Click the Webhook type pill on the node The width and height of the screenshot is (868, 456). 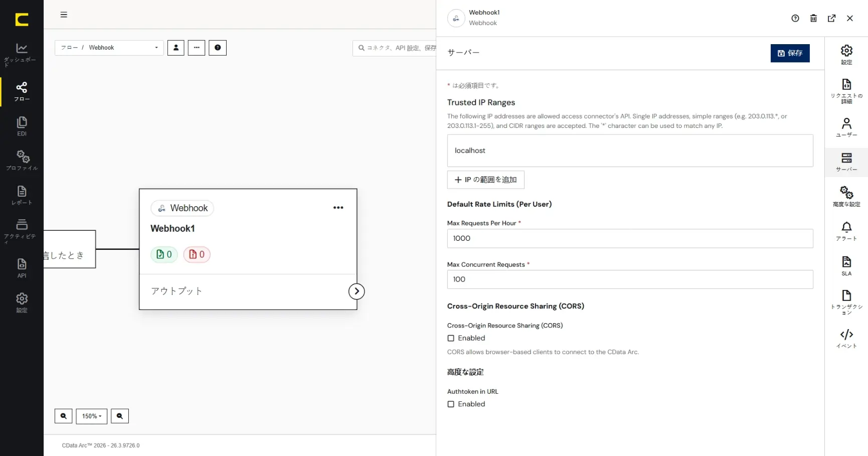click(182, 208)
